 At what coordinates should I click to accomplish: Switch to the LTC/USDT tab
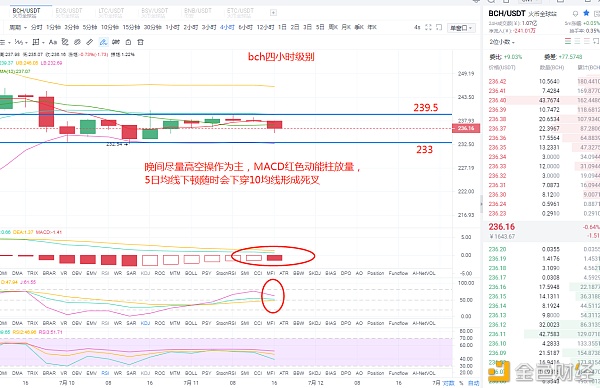click(x=111, y=13)
